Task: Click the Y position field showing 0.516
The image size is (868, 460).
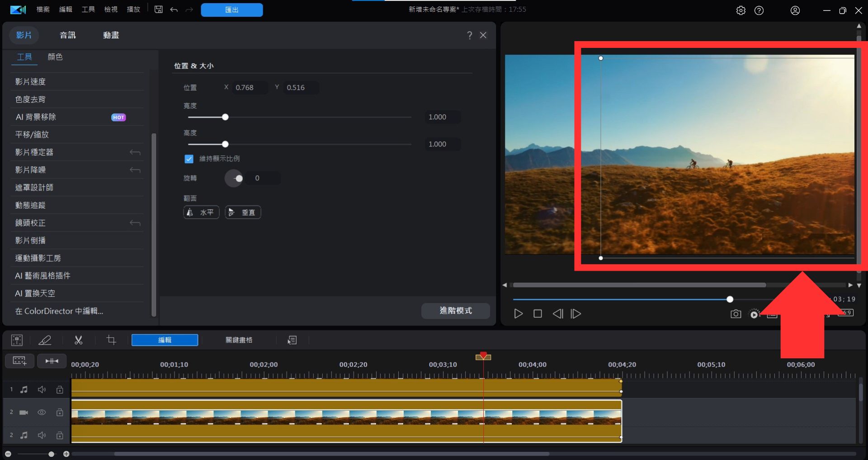Action: (x=301, y=88)
